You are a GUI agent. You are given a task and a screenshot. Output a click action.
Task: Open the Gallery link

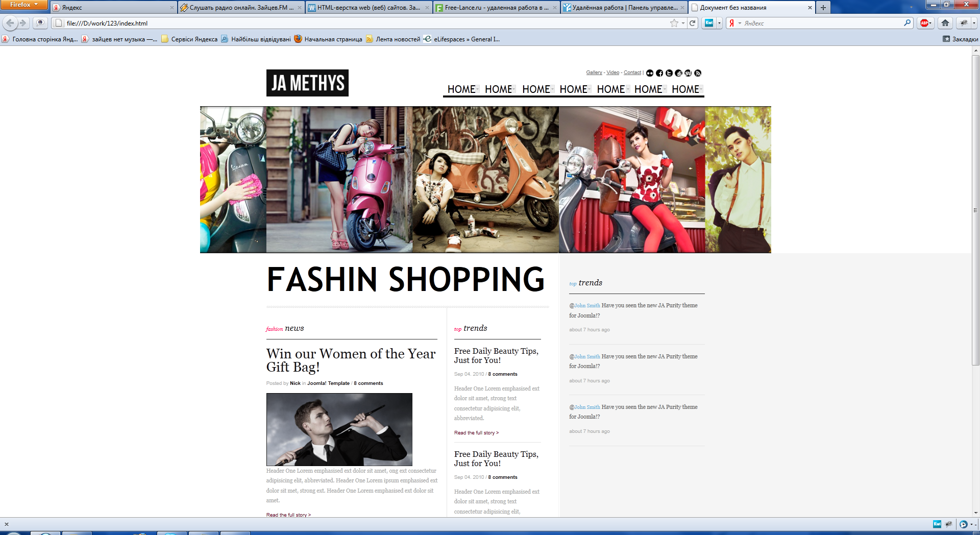594,72
